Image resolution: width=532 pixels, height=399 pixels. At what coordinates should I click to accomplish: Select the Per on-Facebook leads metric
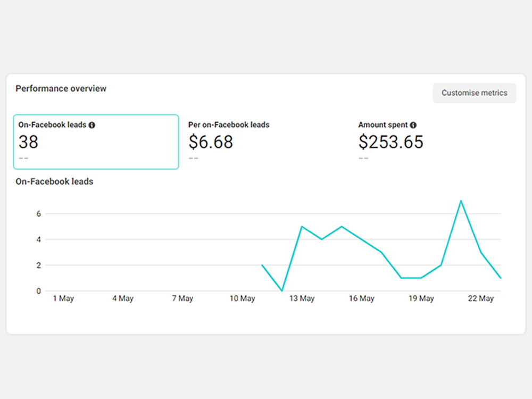pos(229,125)
